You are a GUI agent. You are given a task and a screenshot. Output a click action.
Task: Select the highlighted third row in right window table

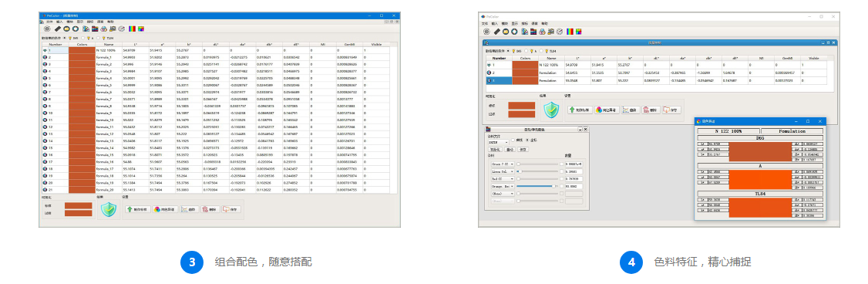[658, 80]
